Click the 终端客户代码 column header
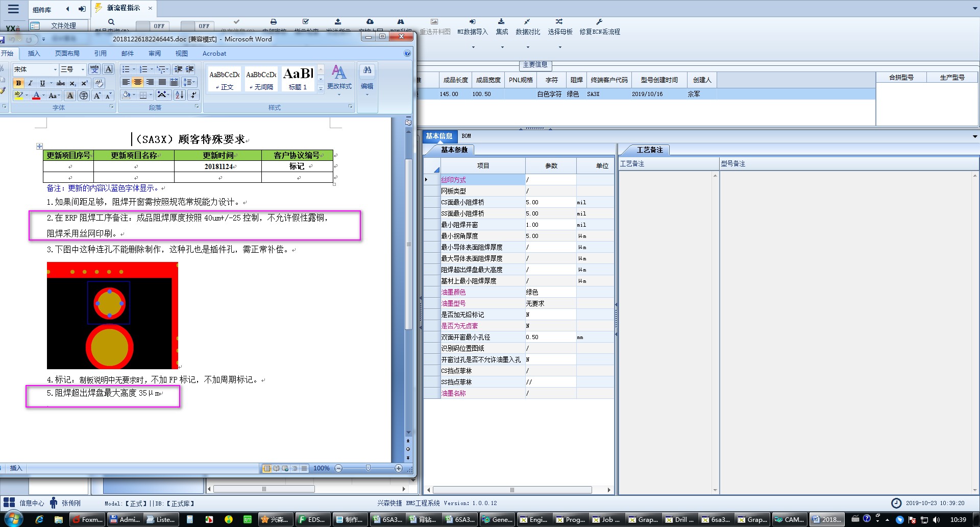Screen dimensions: 980x527 [x=609, y=80]
